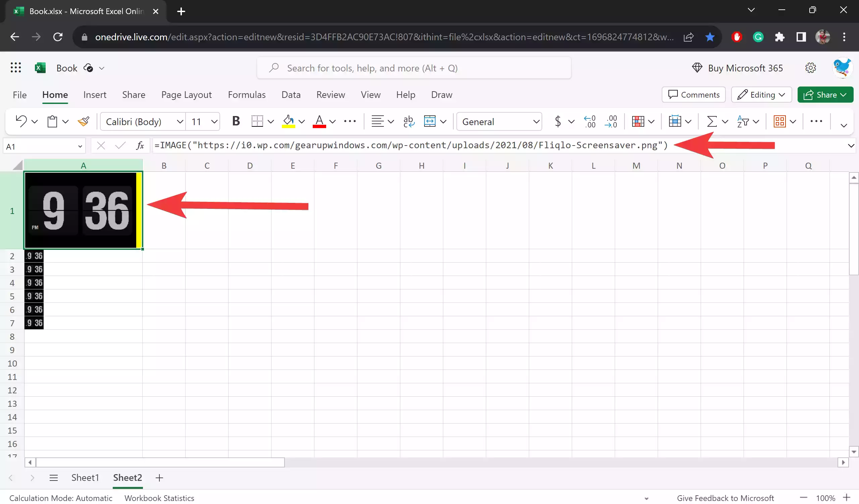The image size is (859, 504).
Task: Select the yellow fill color tool
Action: click(x=288, y=121)
